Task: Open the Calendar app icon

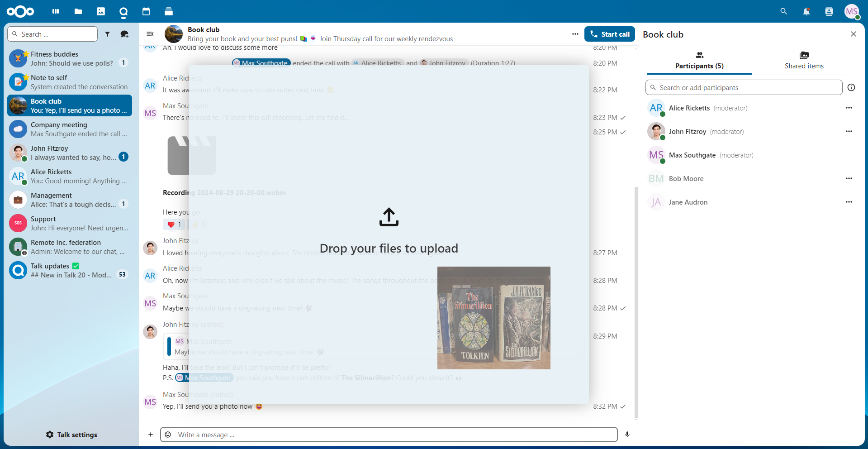Action: pos(146,11)
